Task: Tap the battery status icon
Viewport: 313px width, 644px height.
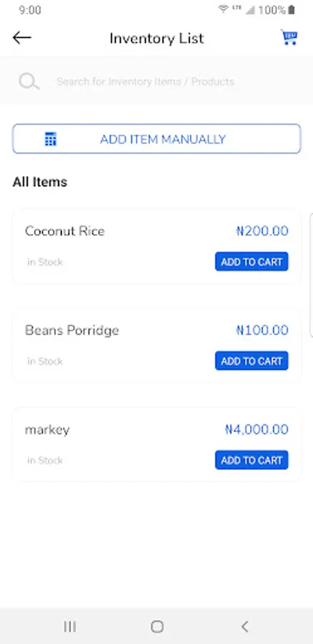Action: click(x=292, y=10)
